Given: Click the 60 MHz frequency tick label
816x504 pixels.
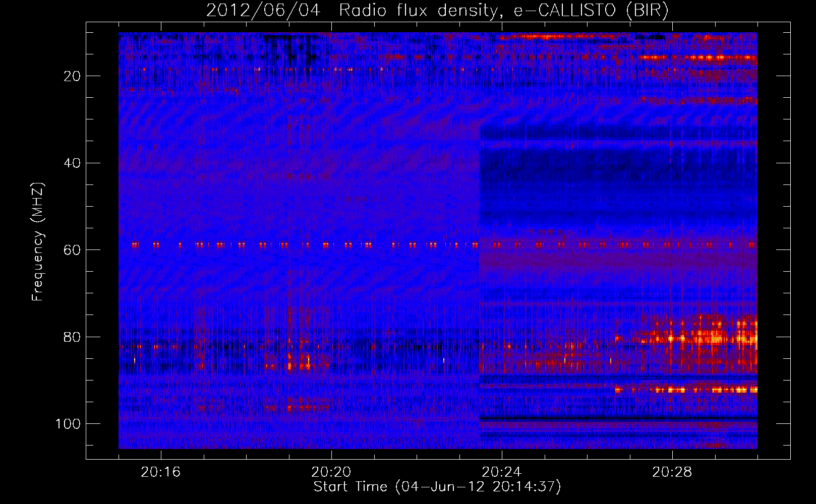Looking at the screenshot, I should [73, 250].
